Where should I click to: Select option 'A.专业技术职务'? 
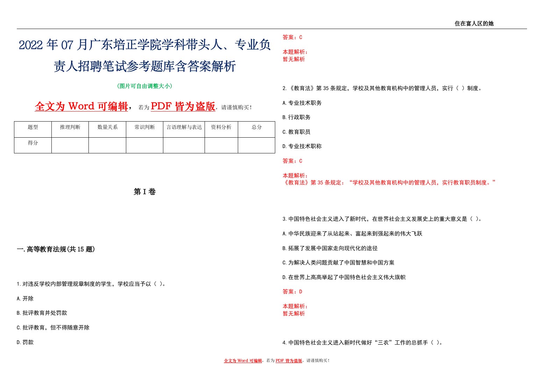(x=302, y=103)
